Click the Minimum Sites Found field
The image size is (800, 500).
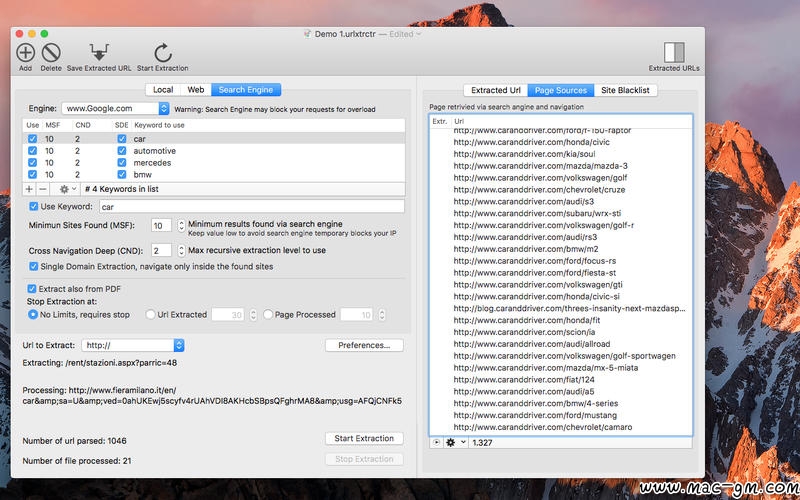coord(161,226)
